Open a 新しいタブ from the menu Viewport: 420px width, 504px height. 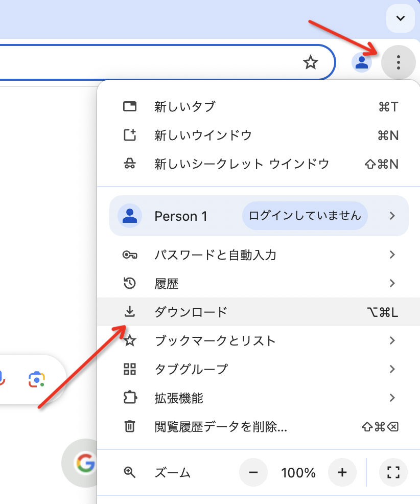tap(184, 106)
